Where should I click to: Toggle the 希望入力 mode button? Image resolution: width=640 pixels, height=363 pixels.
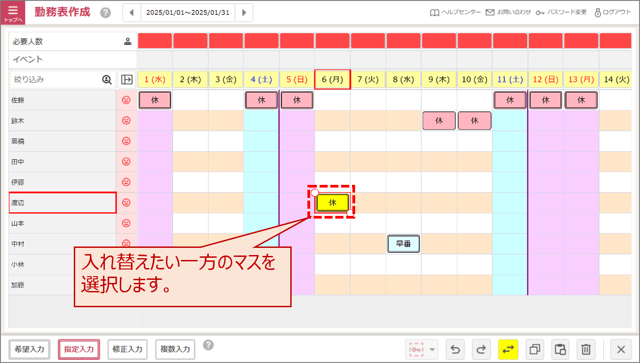(29, 350)
